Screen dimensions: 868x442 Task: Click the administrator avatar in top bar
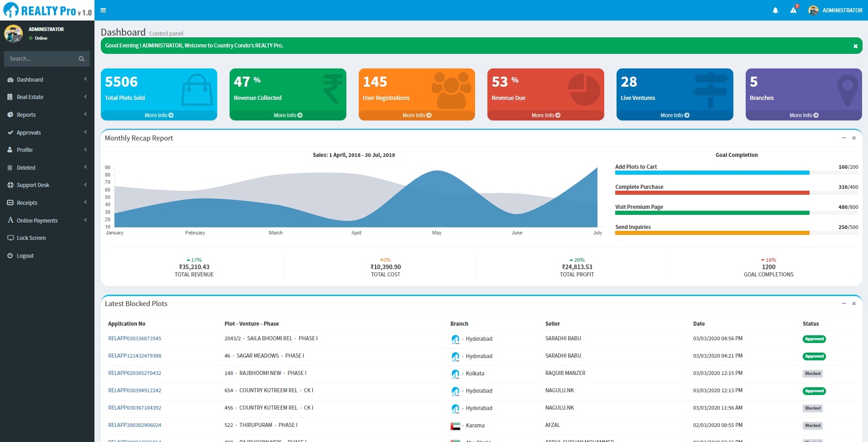point(813,10)
